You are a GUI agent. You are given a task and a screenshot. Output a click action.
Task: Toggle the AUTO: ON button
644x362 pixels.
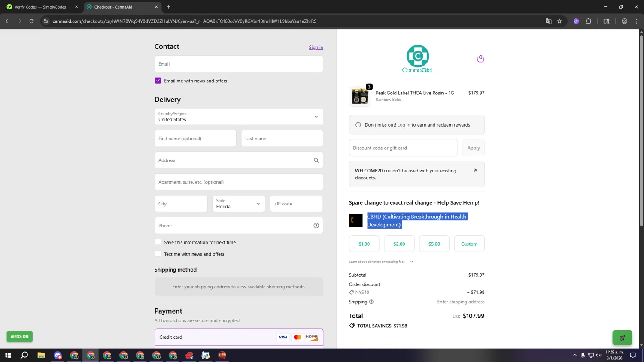(x=19, y=337)
